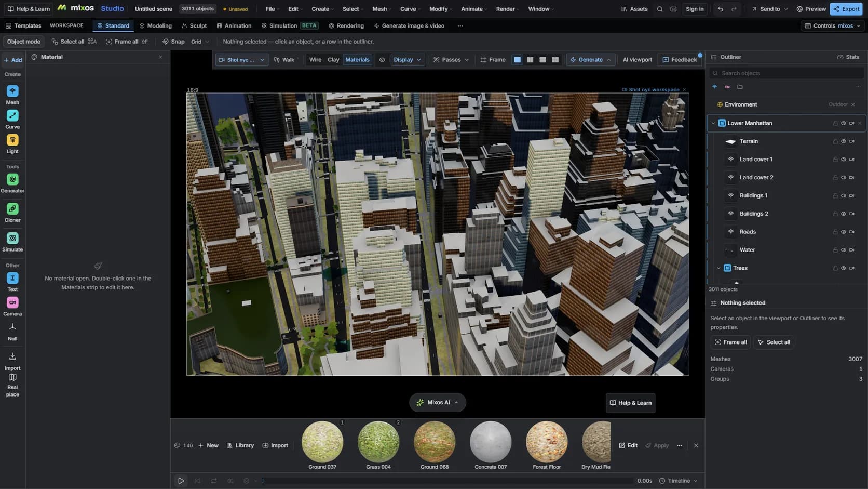Undo the last action

(720, 9)
